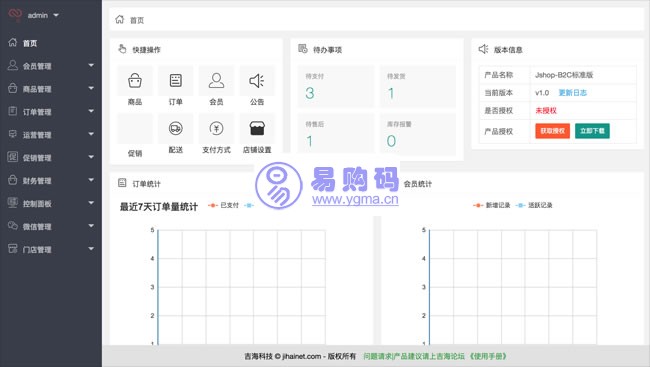Click the 门店管理 shop icon

[12, 249]
